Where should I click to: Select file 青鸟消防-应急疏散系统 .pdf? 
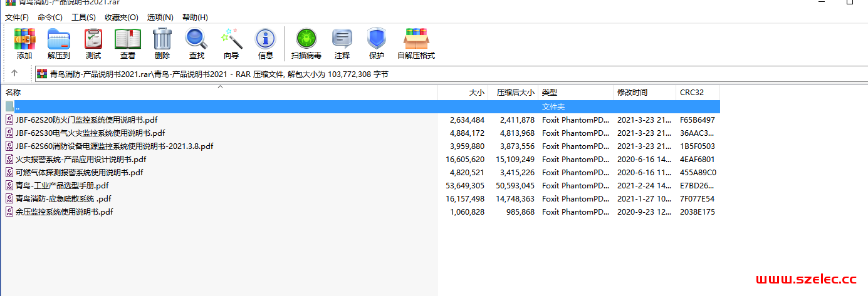(x=63, y=198)
